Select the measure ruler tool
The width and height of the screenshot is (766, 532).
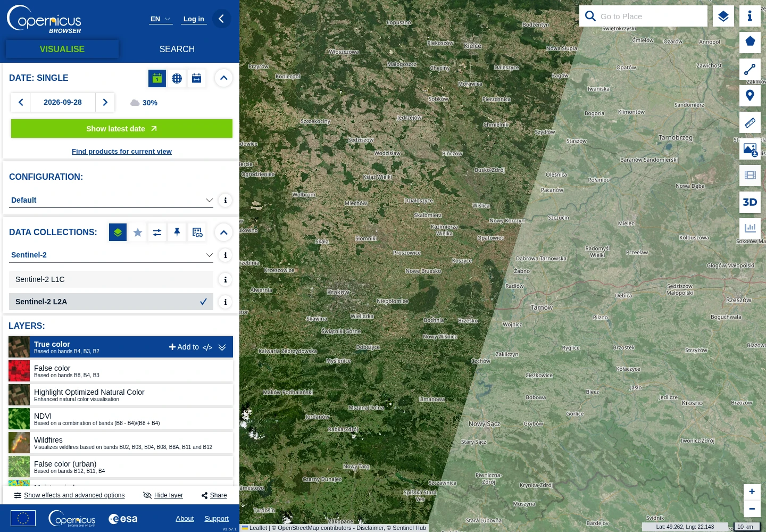coord(750,122)
